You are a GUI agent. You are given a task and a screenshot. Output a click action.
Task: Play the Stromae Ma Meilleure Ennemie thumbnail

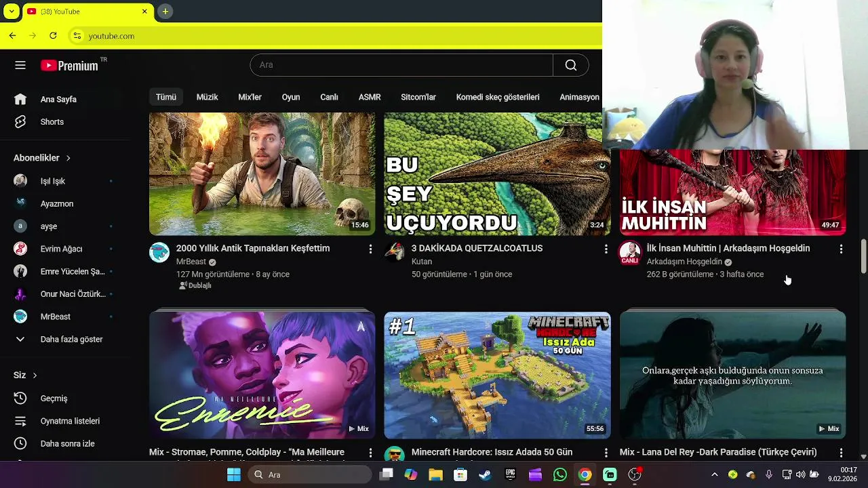coord(262,375)
